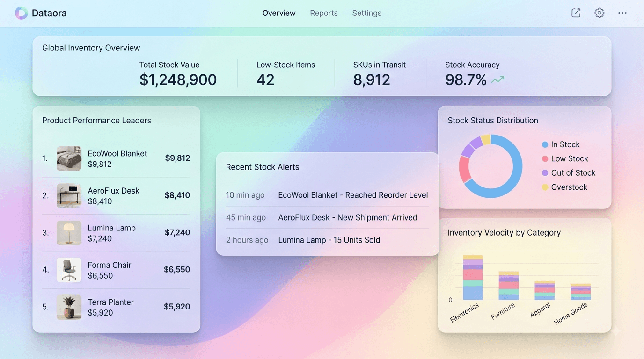Click the Forma Chair product name

[110, 265]
